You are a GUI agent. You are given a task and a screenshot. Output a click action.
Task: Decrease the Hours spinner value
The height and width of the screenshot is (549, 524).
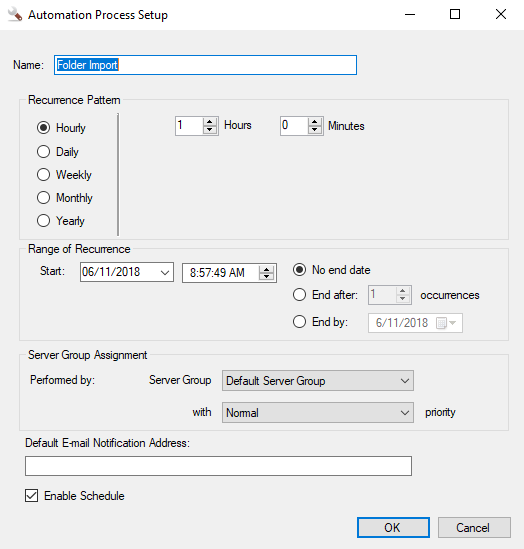pos(210,130)
